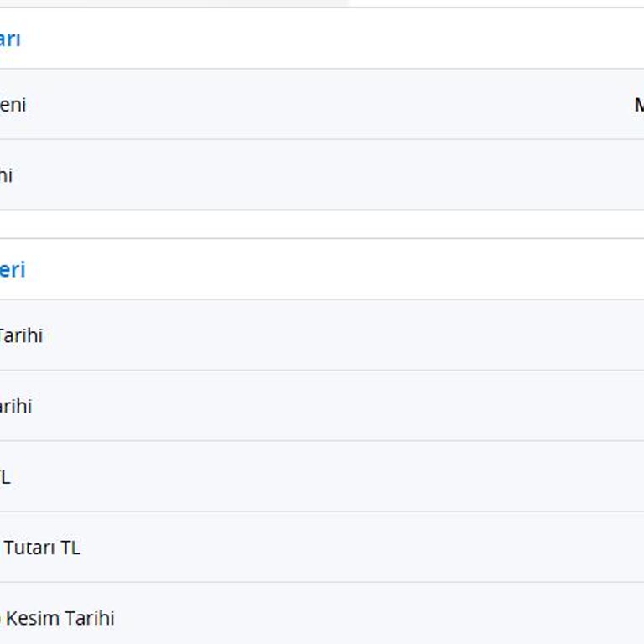Image resolution: width=644 pixels, height=644 pixels.
Task: Click the gray strip at the top edge
Action: pos(168,3)
